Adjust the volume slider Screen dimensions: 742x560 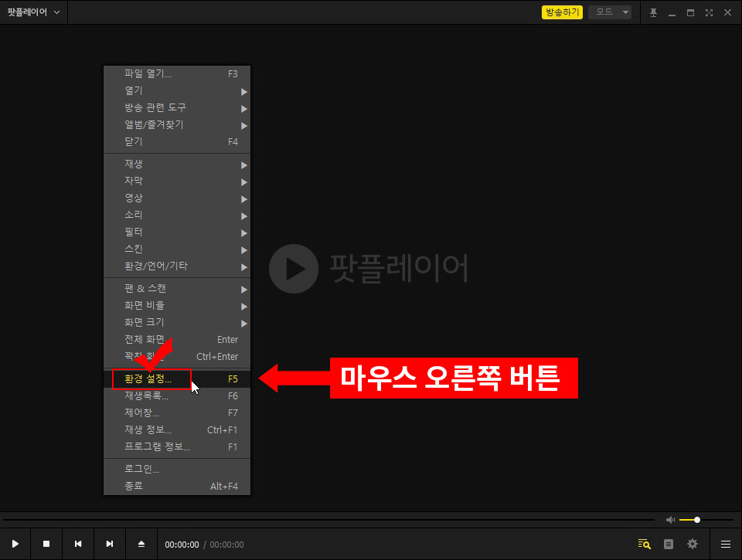point(706,520)
